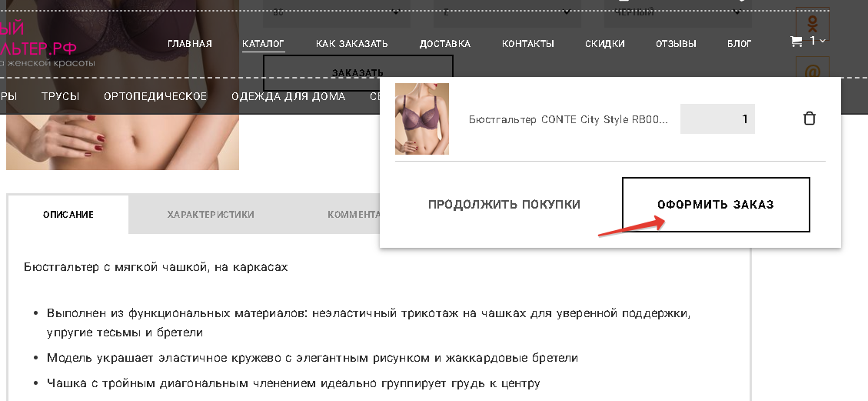Select the ОПИСАНИЕ tab
The image size is (868, 401).
(68, 215)
